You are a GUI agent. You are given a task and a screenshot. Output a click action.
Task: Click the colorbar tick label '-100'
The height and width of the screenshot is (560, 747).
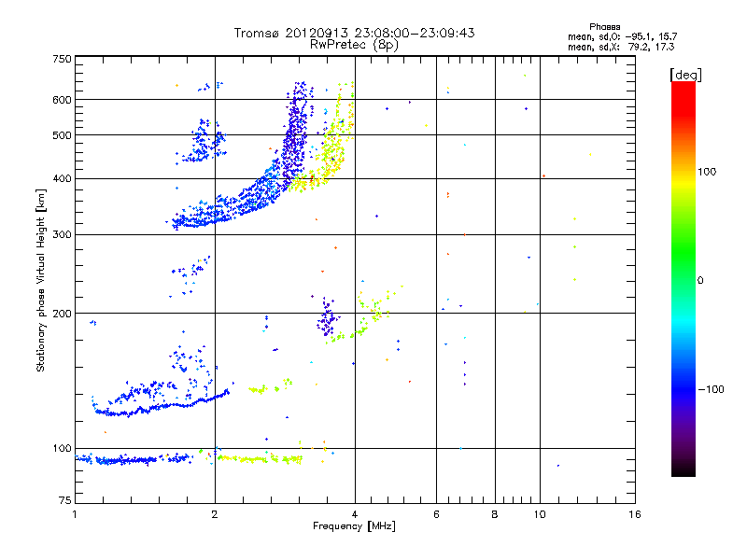[711, 389]
